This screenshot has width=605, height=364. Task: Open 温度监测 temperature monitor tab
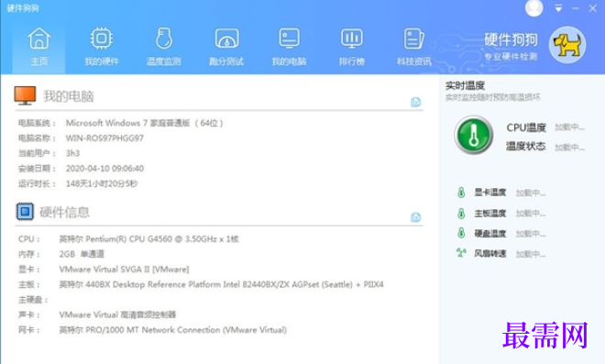163,47
